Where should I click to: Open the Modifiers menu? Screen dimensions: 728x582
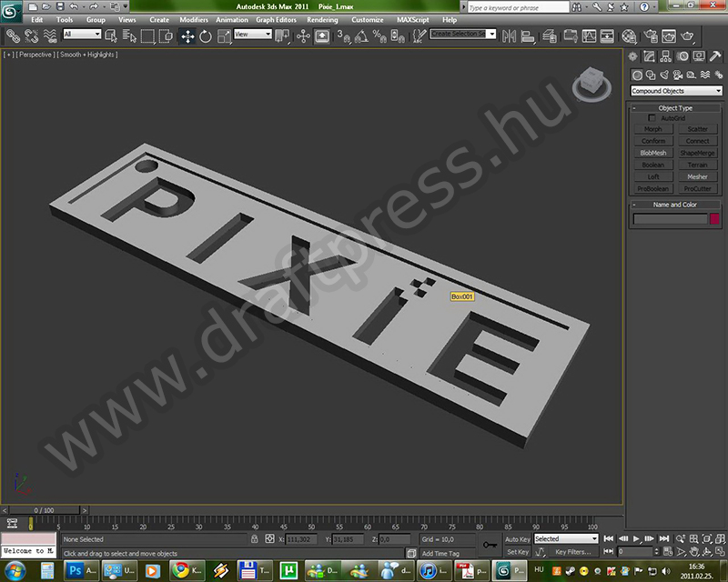(194, 20)
